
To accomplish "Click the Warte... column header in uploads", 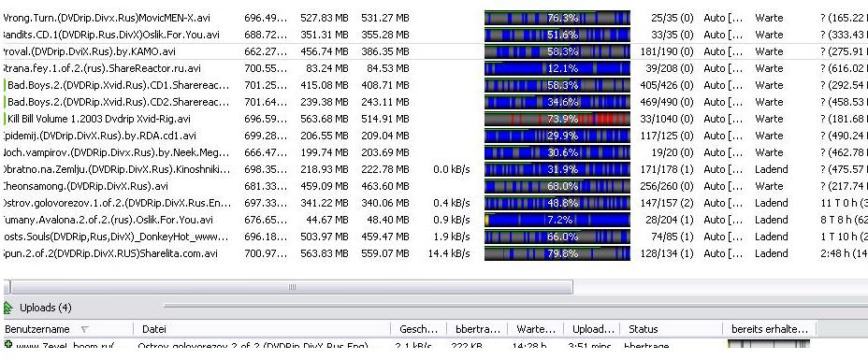I will 535,329.
